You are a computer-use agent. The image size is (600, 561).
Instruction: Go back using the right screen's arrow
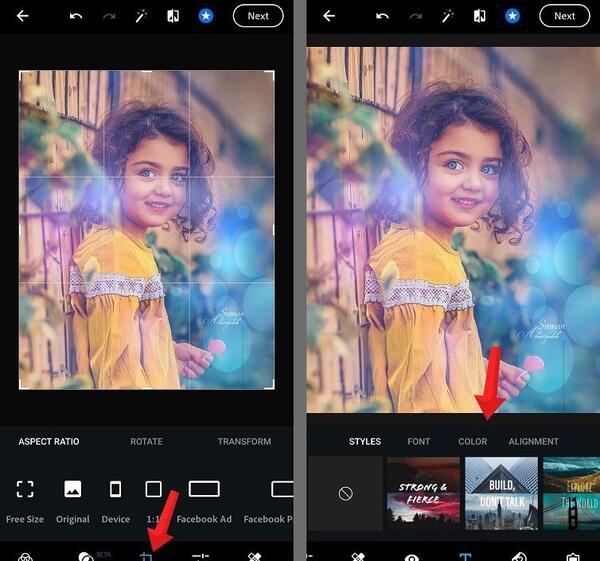coord(329,16)
